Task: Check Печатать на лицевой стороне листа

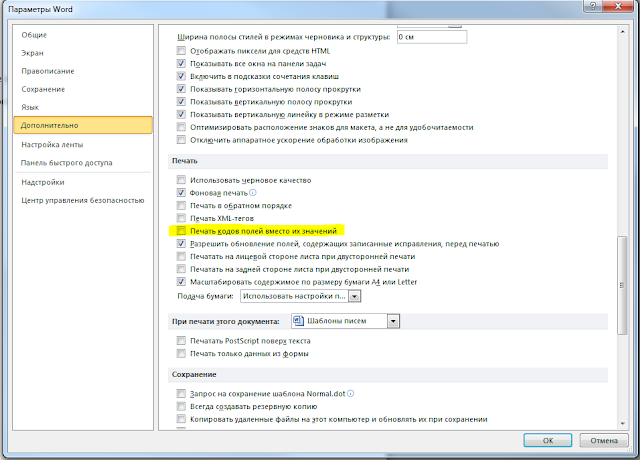Action: 181,256
